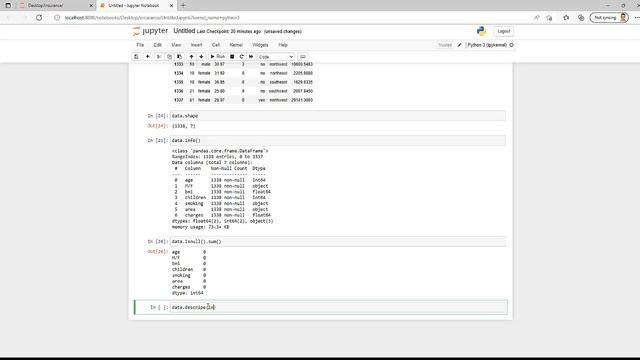
Task: Open the command palette keyboard icon
Action: pyautogui.click(x=302, y=57)
